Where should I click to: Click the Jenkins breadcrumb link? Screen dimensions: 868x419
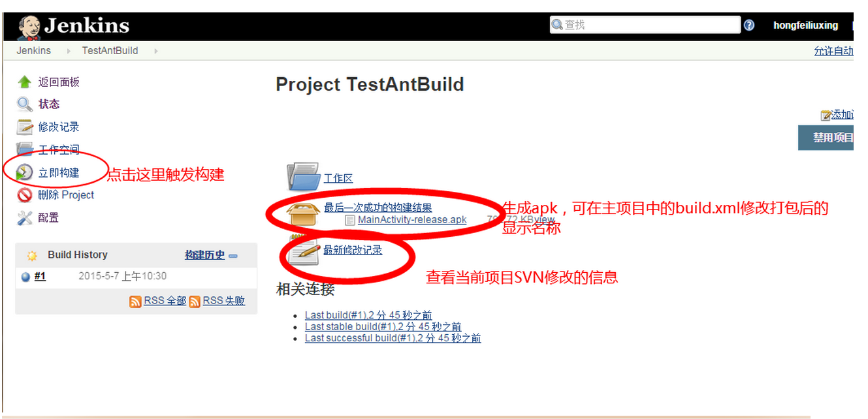click(x=34, y=51)
